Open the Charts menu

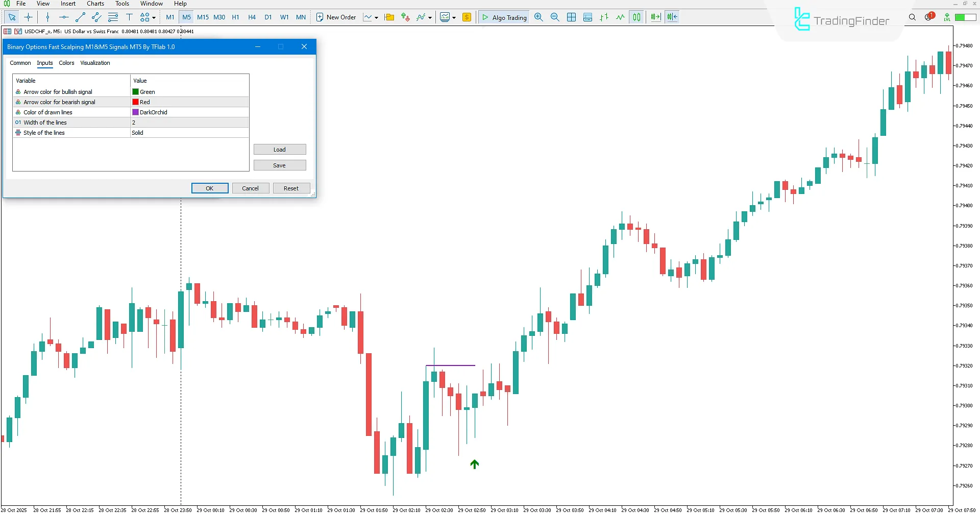[95, 4]
